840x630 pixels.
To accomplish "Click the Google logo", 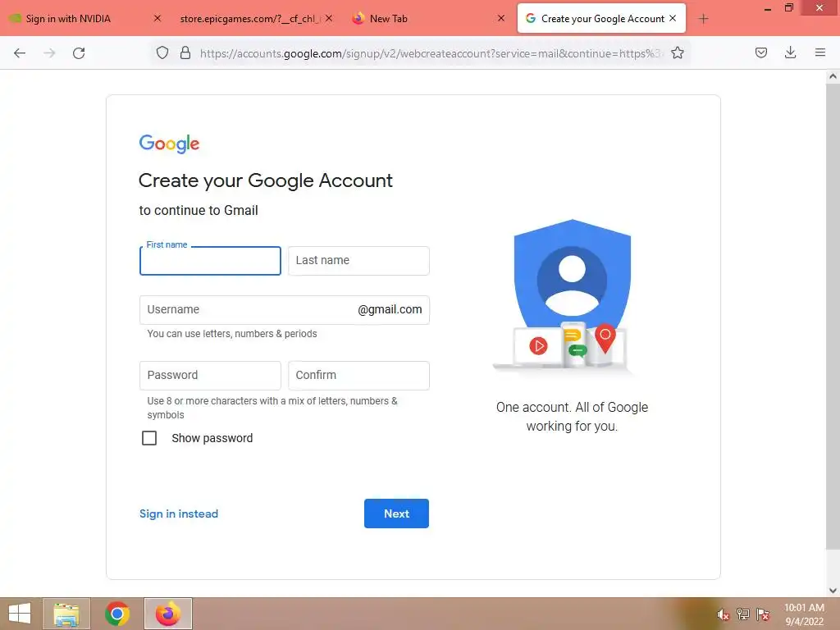I will (x=169, y=144).
